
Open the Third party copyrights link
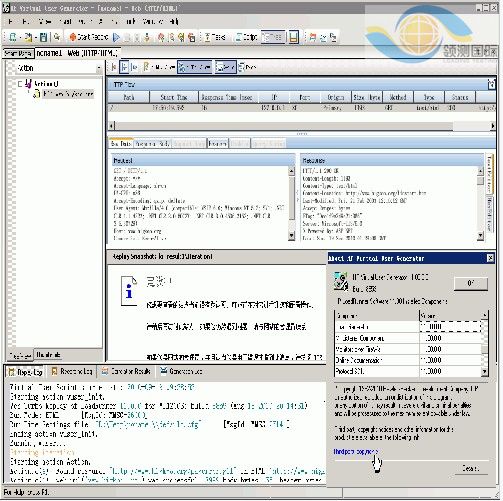[355, 451]
